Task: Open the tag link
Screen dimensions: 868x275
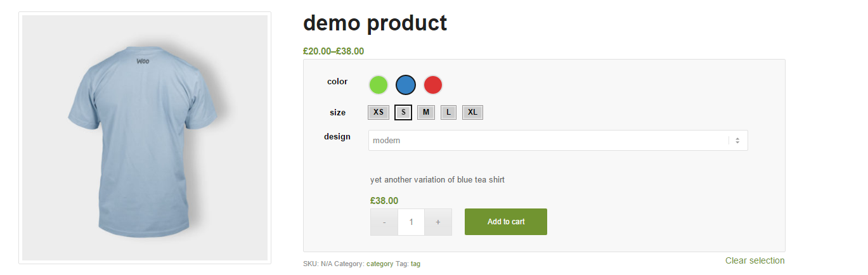Action: pyautogui.click(x=415, y=264)
